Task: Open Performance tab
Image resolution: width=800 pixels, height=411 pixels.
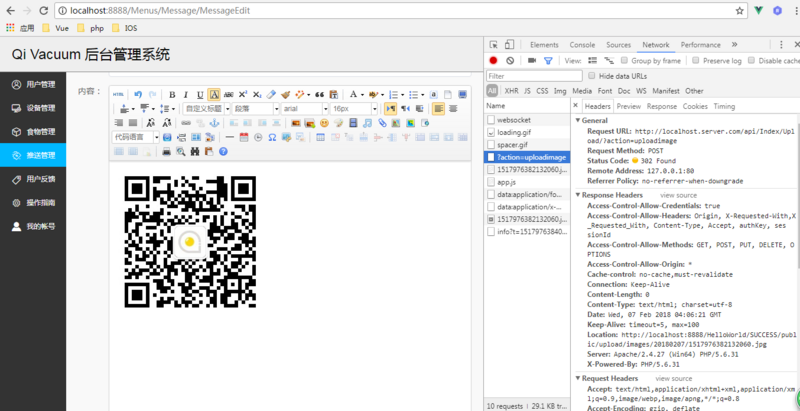Action: click(x=701, y=45)
